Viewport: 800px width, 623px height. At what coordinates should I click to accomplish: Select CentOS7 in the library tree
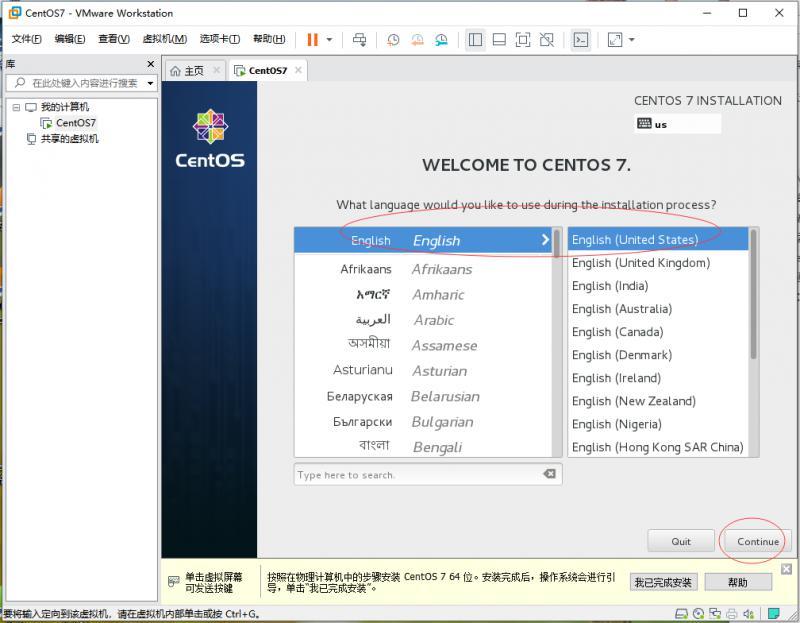click(76, 123)
